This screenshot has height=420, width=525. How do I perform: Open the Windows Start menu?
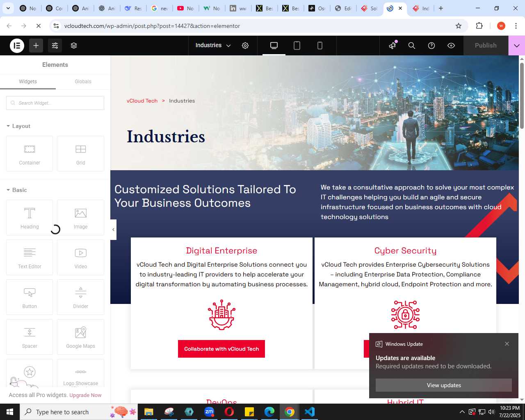point(10,412)
